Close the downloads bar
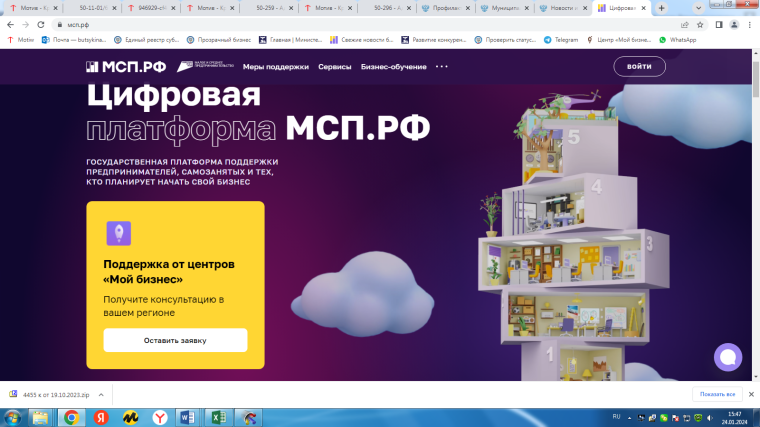 tap(751, 394)
